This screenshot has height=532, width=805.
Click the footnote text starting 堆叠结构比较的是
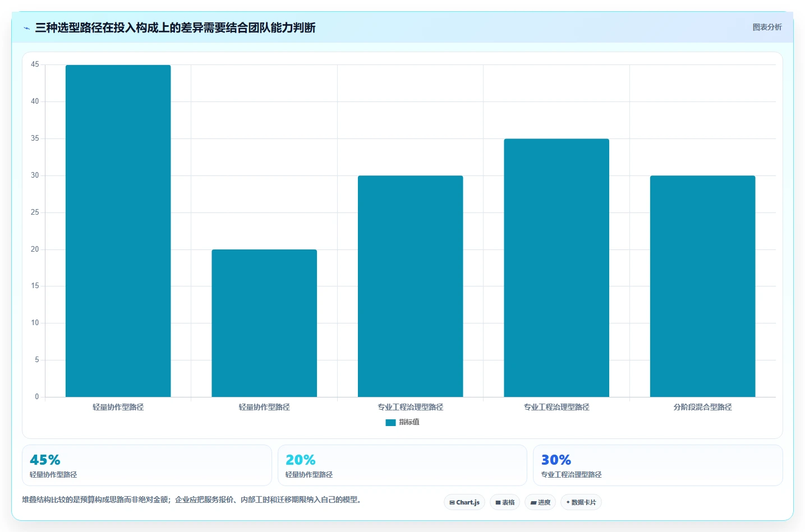pos(192,499)
